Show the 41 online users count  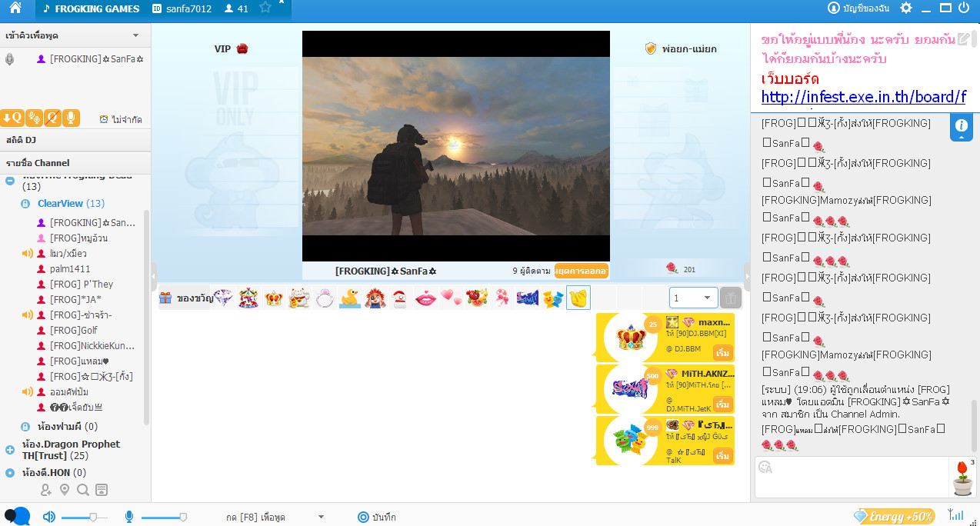[x=236, y=8]
